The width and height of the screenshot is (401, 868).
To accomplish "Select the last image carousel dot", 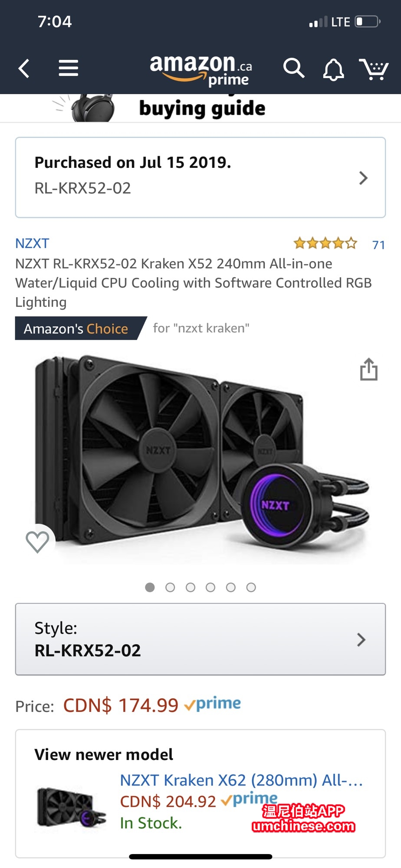I will tap(251, 587).
